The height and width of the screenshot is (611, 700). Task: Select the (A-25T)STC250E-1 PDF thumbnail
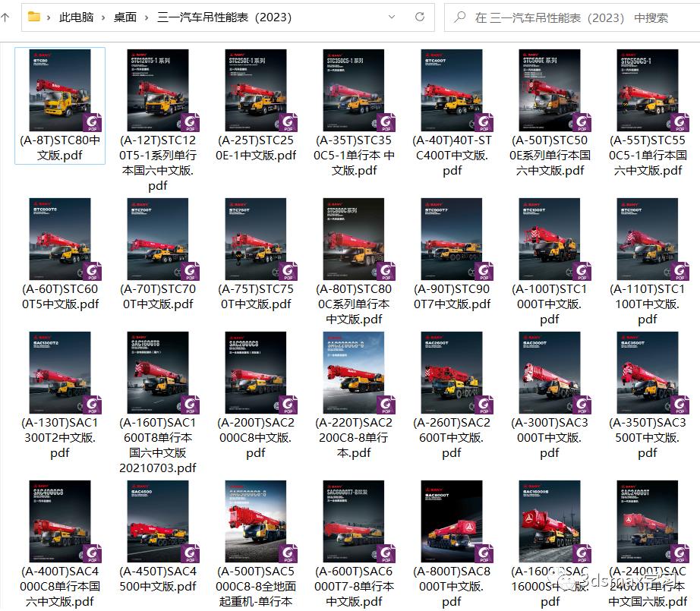256,90
